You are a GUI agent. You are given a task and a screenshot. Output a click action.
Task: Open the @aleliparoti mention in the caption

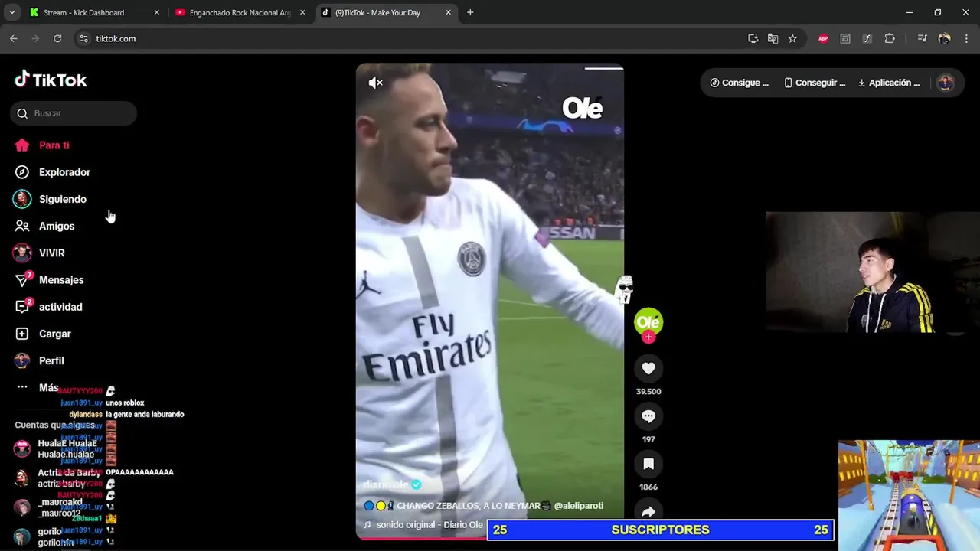pos(579,506)
